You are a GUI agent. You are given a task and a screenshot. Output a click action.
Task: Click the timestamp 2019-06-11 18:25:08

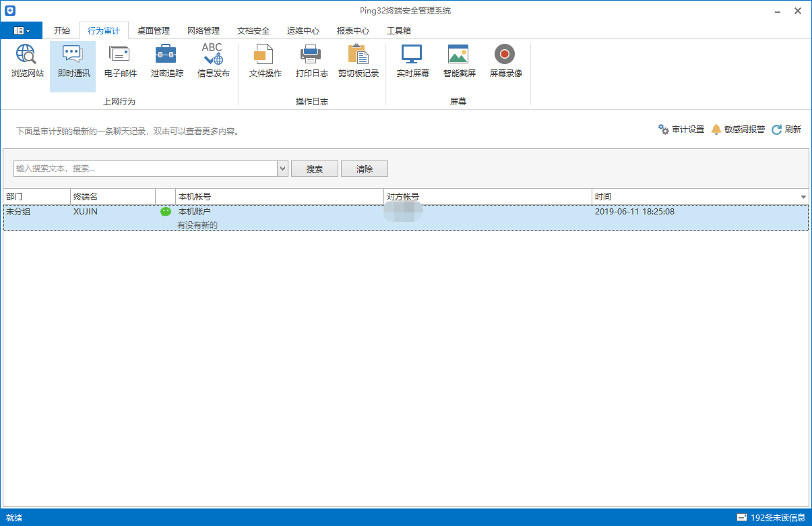click(635, 212)
